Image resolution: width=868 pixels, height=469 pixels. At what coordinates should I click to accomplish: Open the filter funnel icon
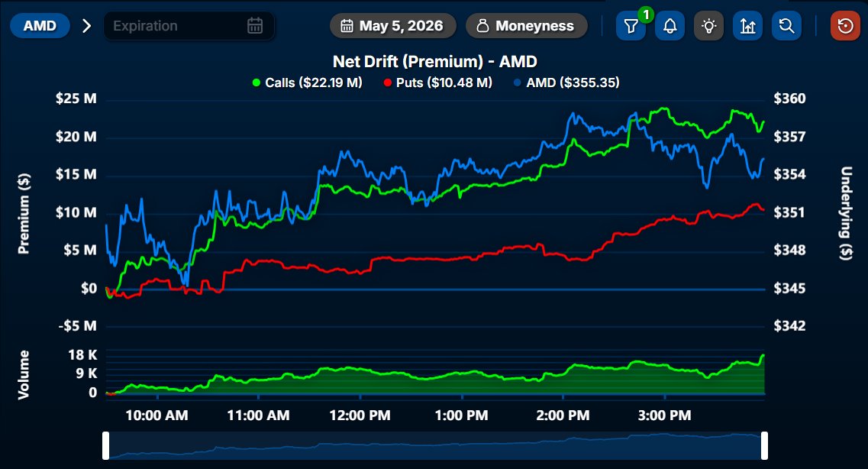[x=631, y=26]
